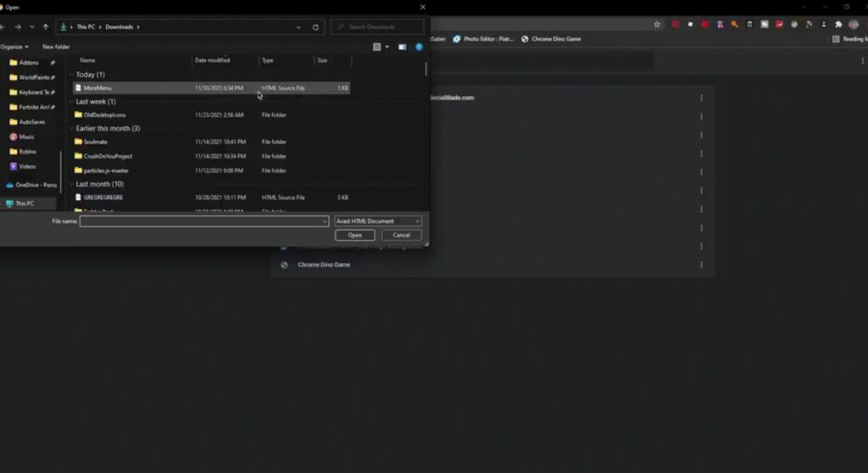Open the Chrome Extensions puzzle icon
Viewport: 868px width, 473px height.
838,25
